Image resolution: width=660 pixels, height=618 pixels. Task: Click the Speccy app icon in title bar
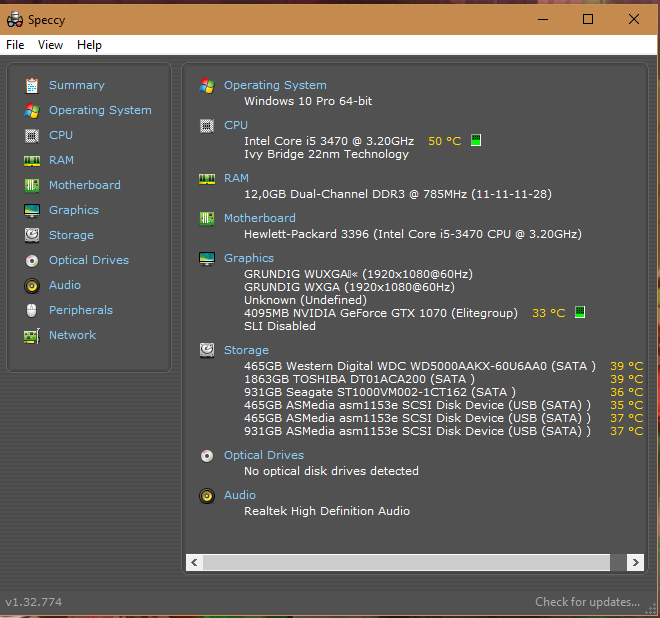pyautogui.click(x=15, y=19)
